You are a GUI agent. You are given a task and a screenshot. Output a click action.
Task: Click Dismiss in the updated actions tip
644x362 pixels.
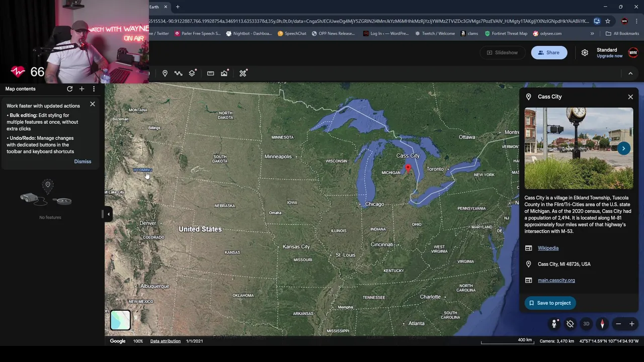pyautogui.click(x=83, y=161)
